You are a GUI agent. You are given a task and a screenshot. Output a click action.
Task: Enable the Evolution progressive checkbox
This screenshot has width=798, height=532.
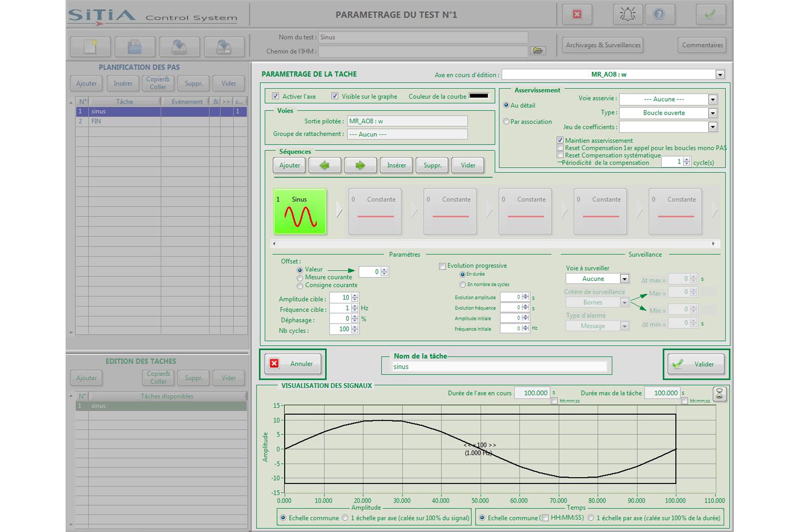[442, 266]
